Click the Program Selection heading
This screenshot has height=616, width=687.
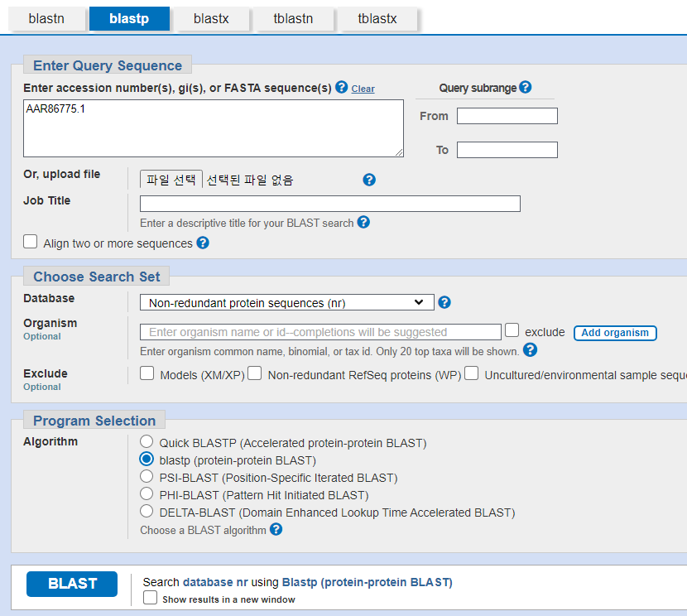point(94,421)
